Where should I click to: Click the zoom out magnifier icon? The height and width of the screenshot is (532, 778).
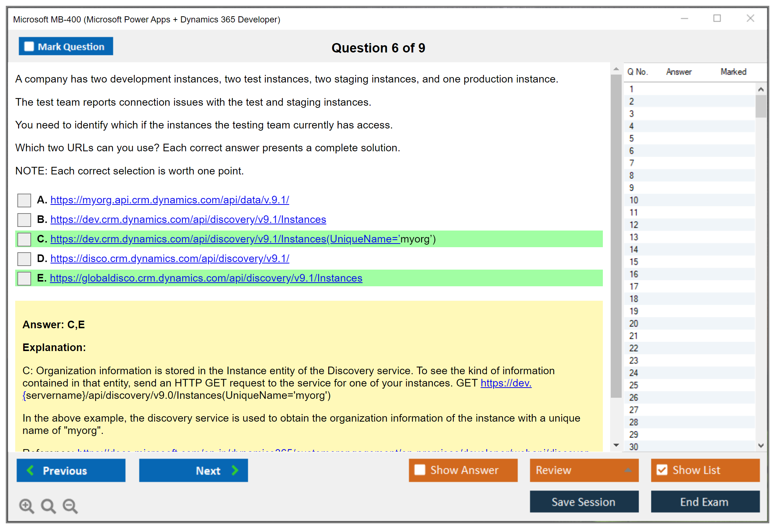pos(70,506)
